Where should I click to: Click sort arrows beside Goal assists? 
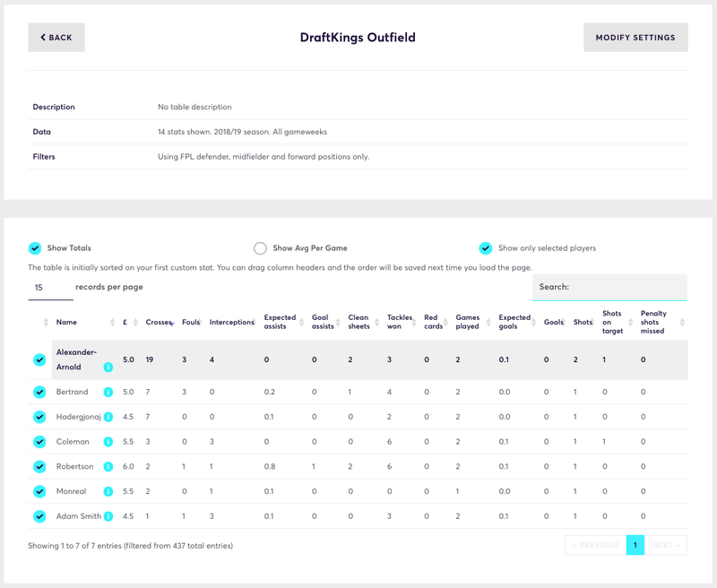(x=338, y=323)
